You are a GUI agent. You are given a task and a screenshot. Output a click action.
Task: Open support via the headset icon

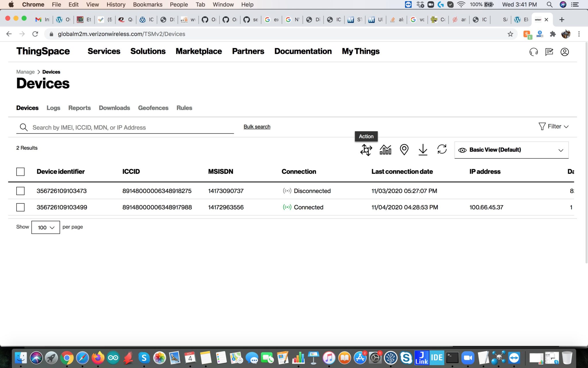tap(533, 52)
